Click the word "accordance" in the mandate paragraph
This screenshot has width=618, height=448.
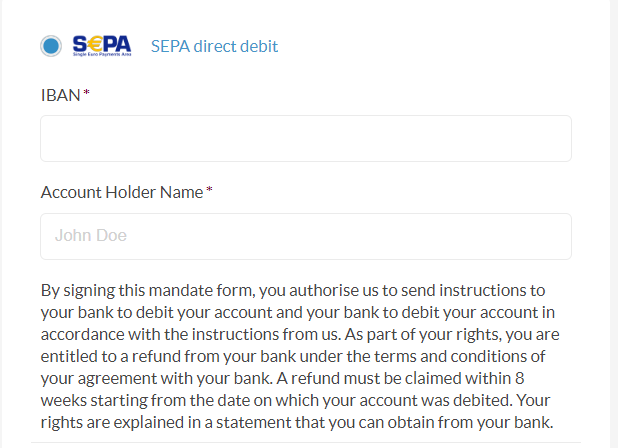[82, 335]
